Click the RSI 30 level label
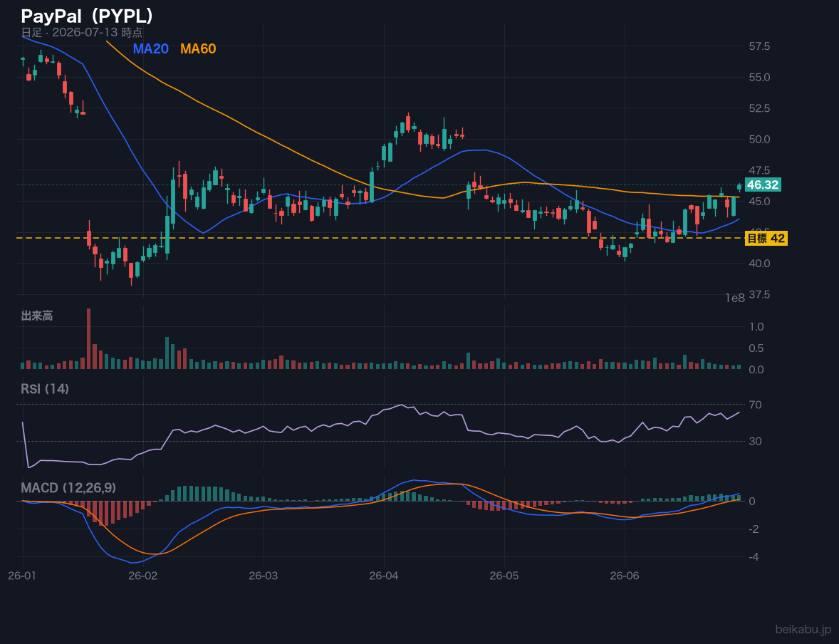 pyautogui.click(x=755, y=441)
